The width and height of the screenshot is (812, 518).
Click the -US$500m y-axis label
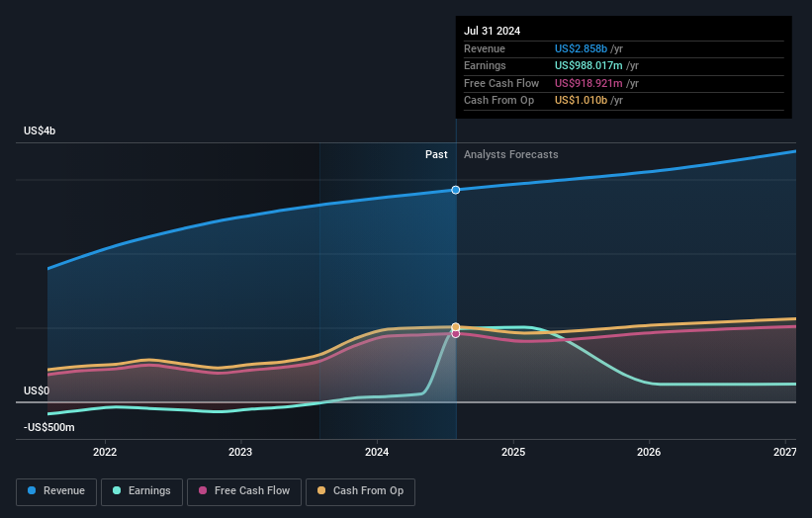[48, 427]
